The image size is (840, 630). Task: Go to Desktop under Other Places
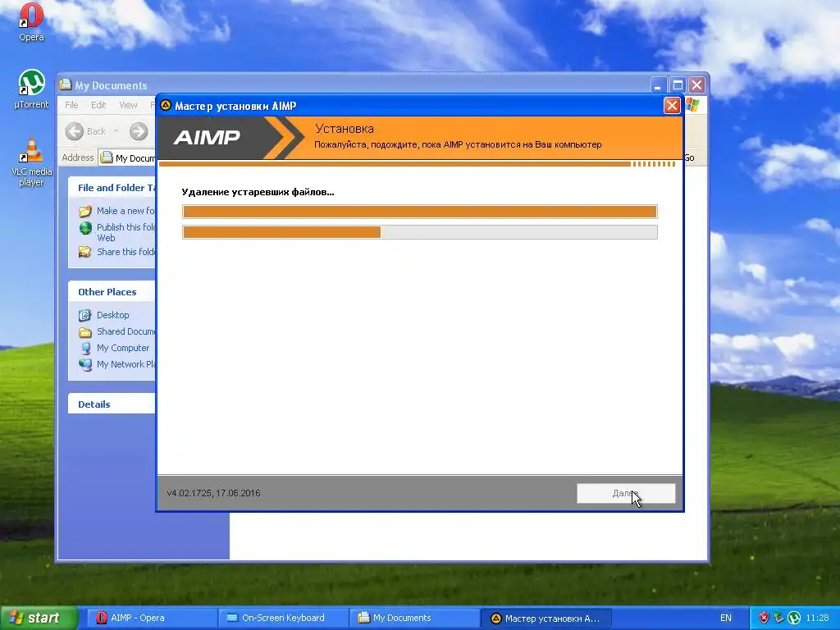point(112,315)
